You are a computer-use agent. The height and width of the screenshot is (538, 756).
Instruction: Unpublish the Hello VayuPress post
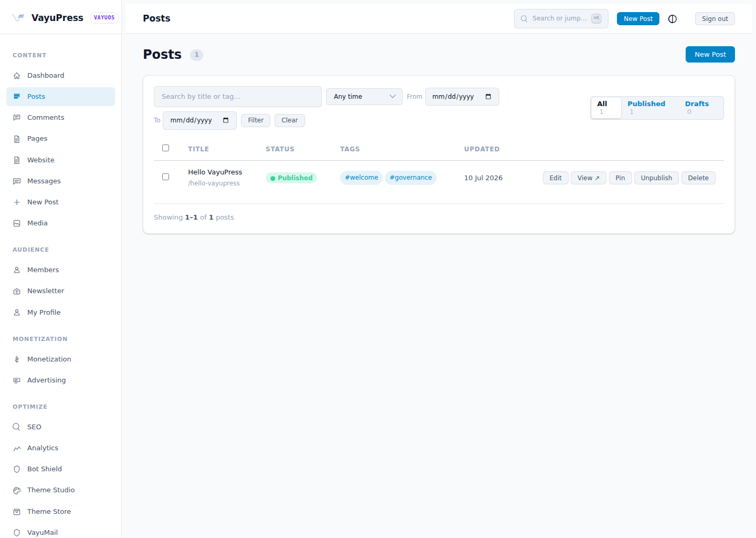656,178
